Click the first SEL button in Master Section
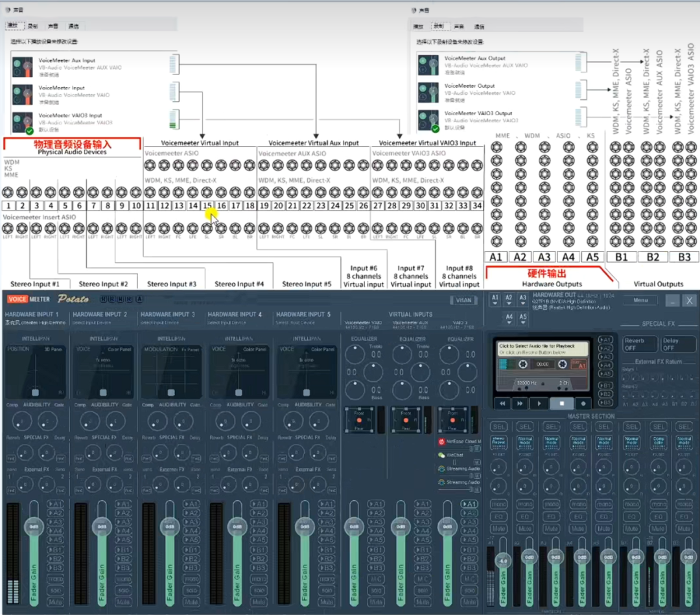 click(x=498, y=426)
